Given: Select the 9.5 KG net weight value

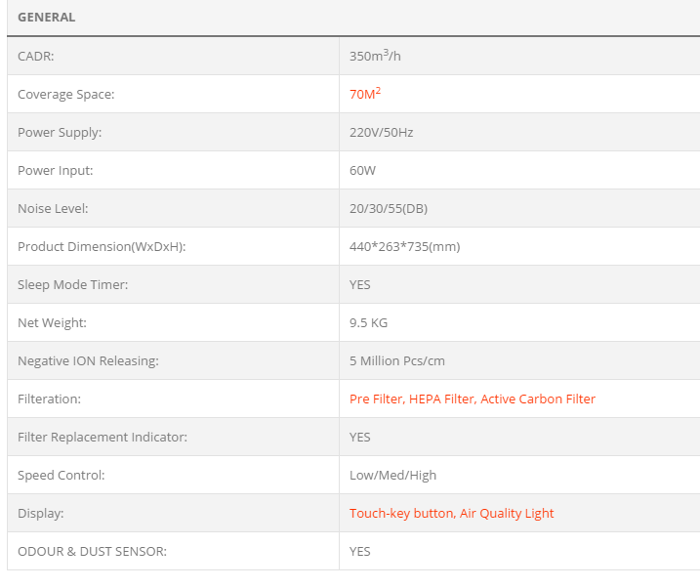Looking at the screenshot, I should click(368, 322).
